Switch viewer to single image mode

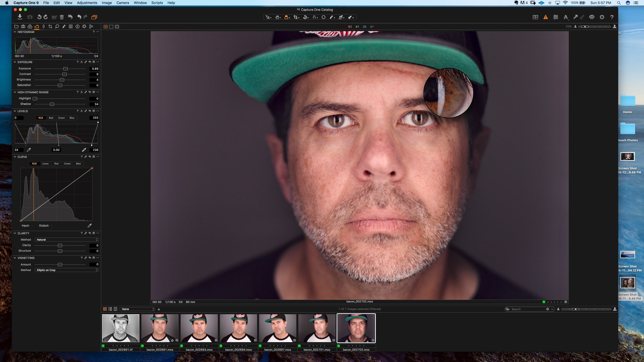[x=111, y=27]
